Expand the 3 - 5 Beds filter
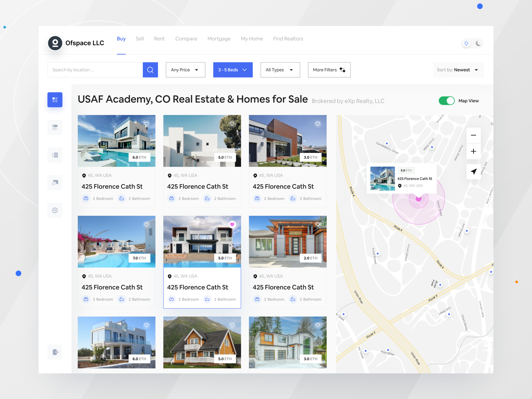532x399 pixels. point(233,70)
